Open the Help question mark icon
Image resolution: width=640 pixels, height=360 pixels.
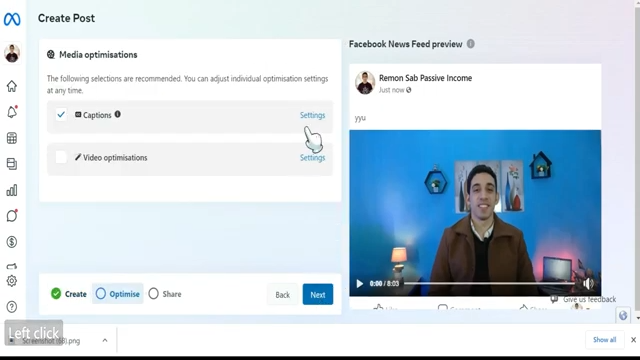tap(12, 307)
